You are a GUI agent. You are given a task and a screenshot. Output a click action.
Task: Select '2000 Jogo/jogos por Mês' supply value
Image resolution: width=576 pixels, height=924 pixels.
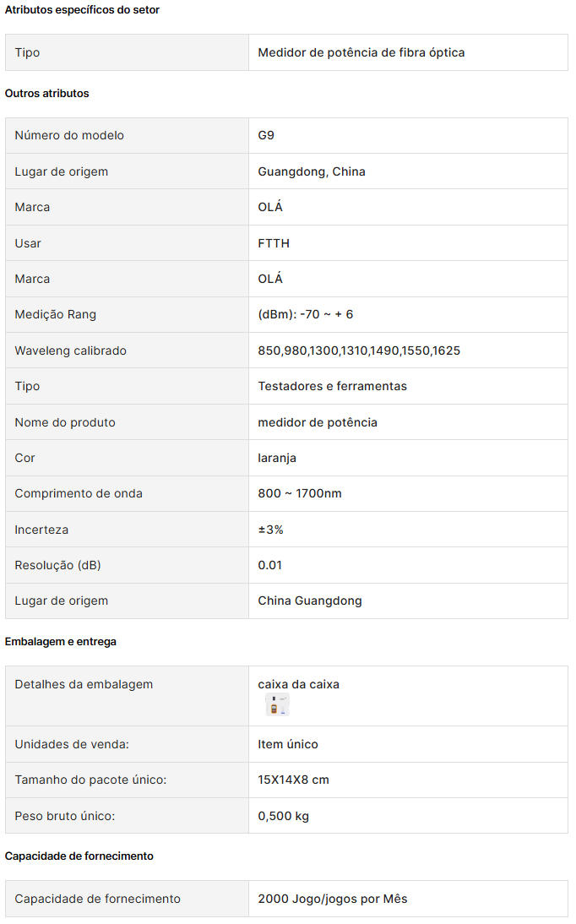point(333,900)
